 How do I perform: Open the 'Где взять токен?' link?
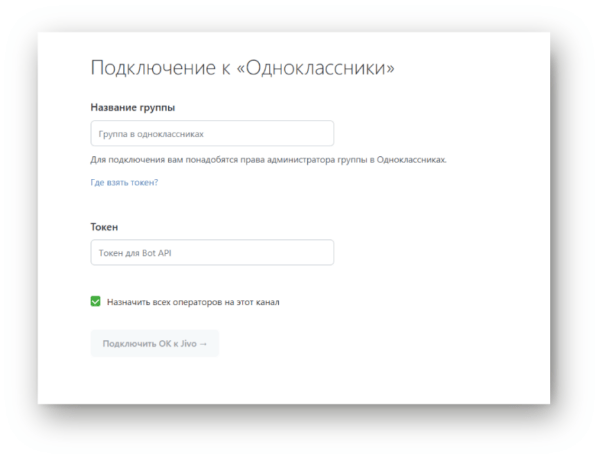[x=124, y=182]
